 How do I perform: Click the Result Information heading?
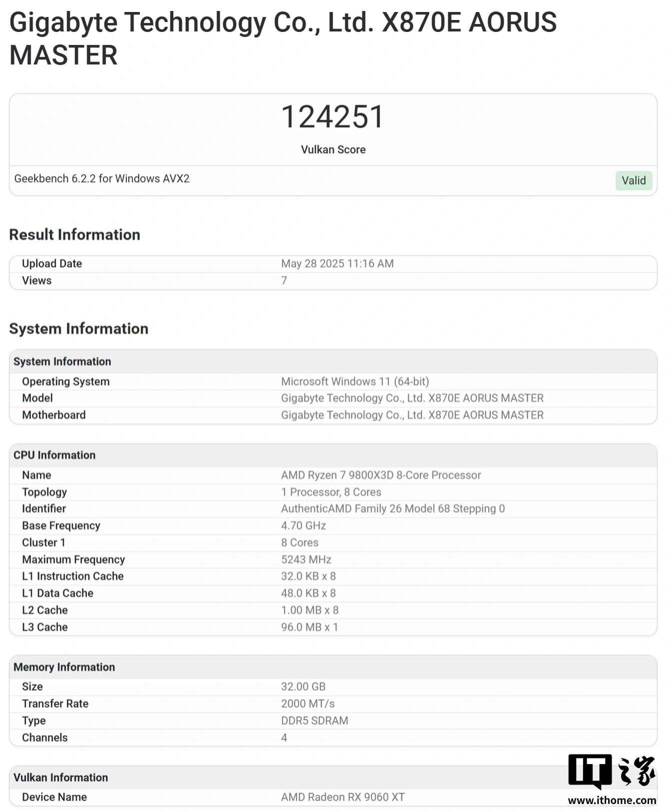(x=75, y=235)
